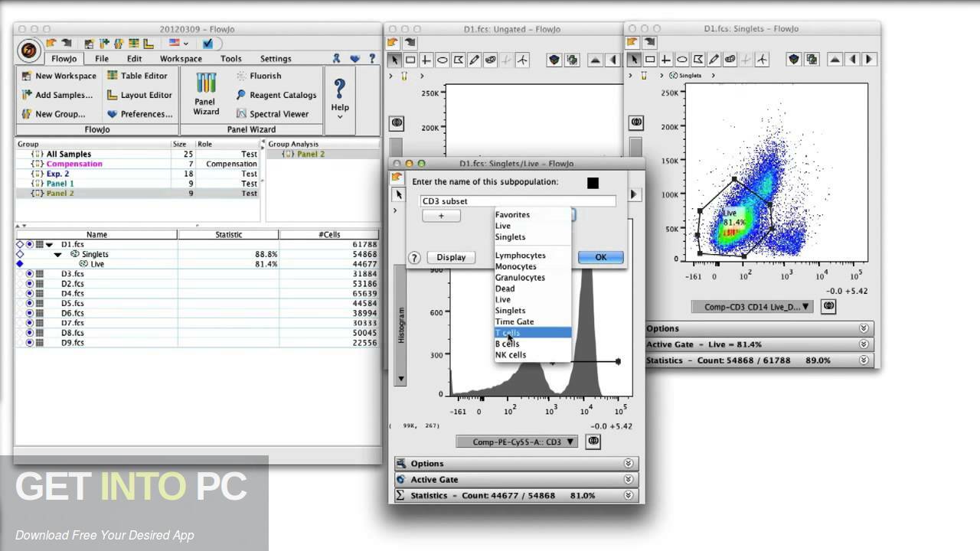Select the ellipse gate tool in Ungated window
The width and height of the screenshot is (980, 551).
point(443,60)
